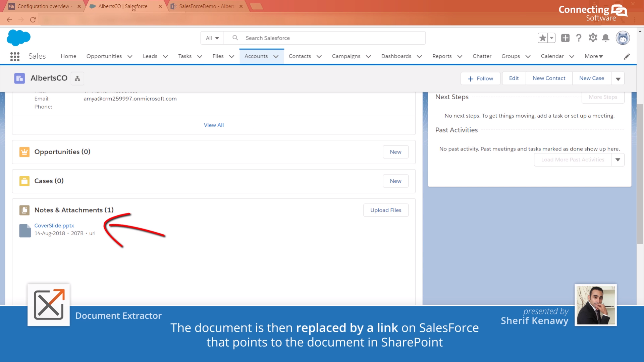Expand the Load More Past Activities dropdown
Screen dimensions: 644x362
pos(618,160)
